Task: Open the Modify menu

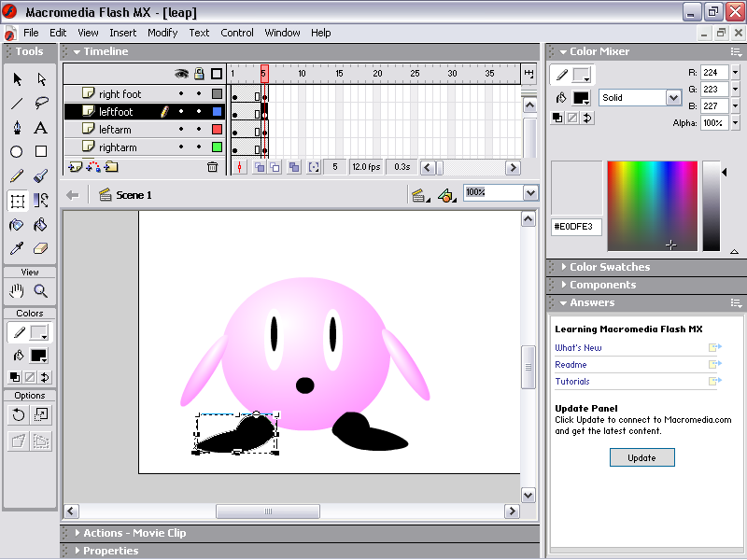Action: [162, 33]
